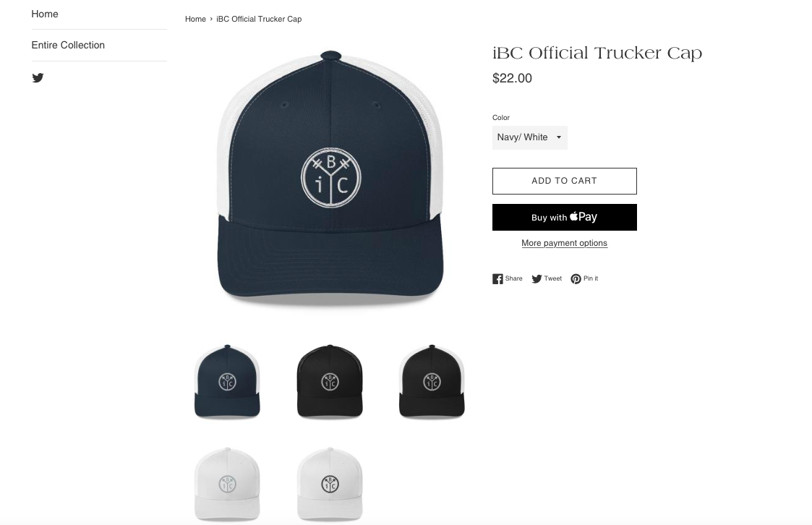The image size is (812, 525).
Task: Click the Apple Pay logo in the buy button
Action: 584,216
